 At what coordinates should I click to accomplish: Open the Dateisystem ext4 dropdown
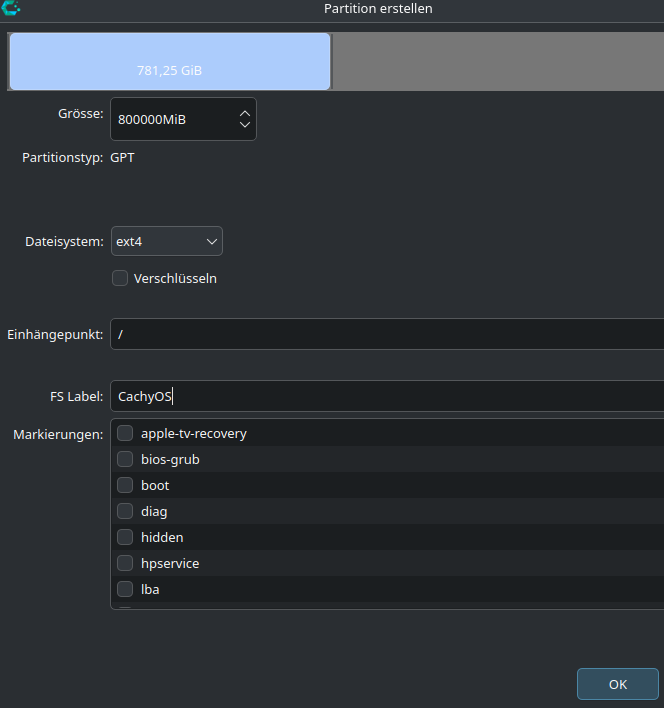pos(167,242)
